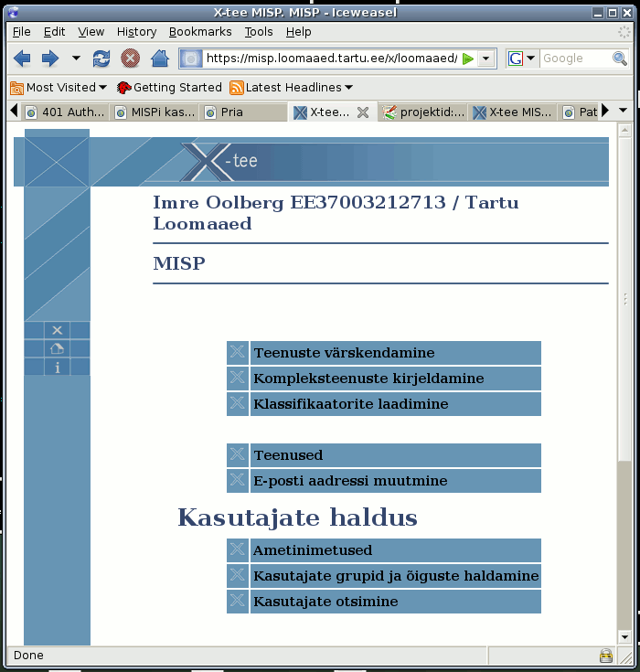Click the site identity icon in the URL bar
The width and height of the screenshot is (640, 672).
(191, 59)
